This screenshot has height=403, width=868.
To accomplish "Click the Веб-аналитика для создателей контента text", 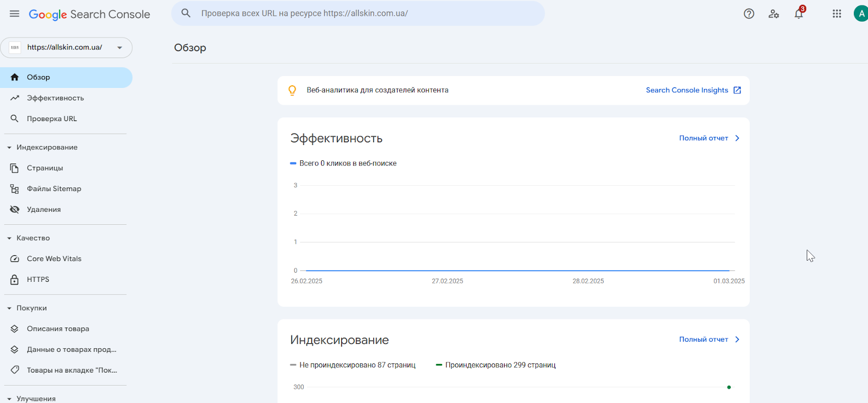I will 378,90.
